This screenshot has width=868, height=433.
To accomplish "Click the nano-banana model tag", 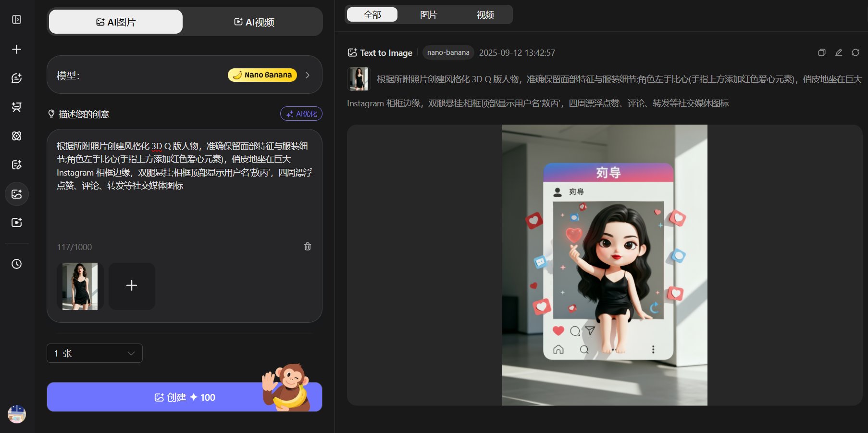I will click(448, 52).
